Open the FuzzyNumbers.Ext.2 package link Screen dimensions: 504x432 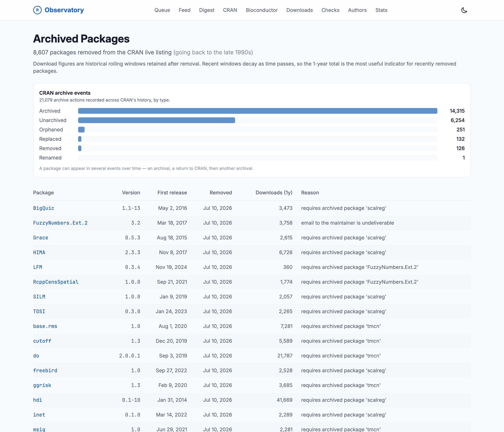pyautogui.click(x=60, y=223)
